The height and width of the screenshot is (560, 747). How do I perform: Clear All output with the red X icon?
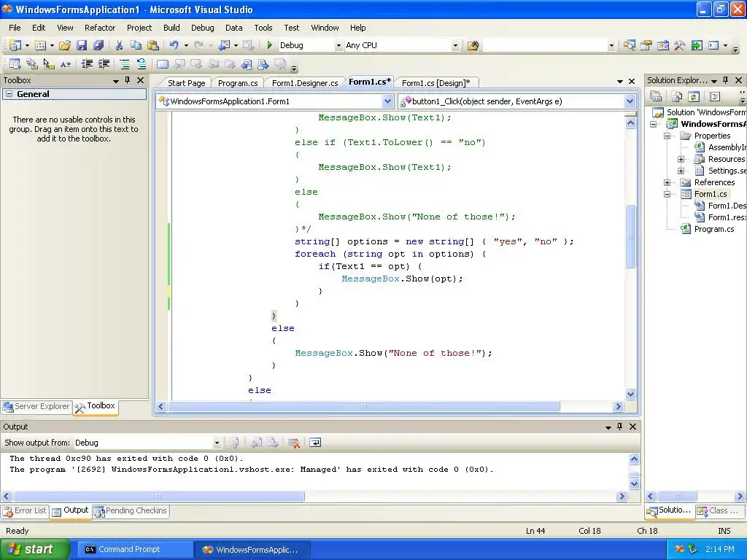[x=294, y=443]
